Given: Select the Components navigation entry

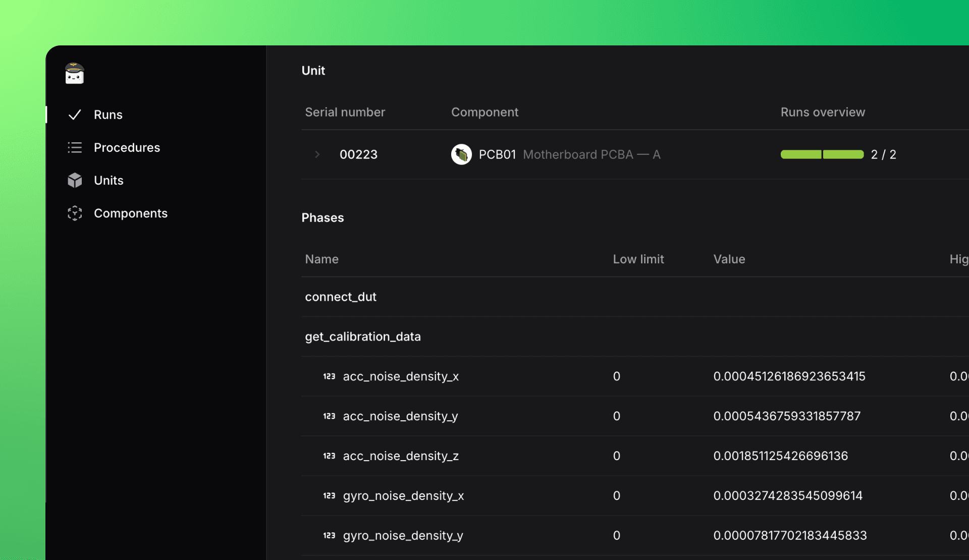Looking at the screenshot, I should [131, 213].
